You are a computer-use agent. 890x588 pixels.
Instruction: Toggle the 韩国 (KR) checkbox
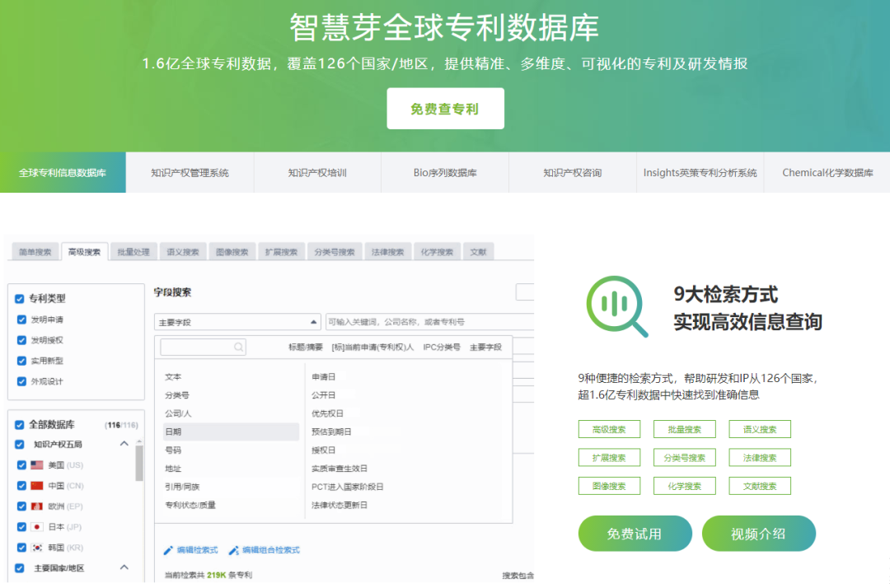(x=21, y=547)
